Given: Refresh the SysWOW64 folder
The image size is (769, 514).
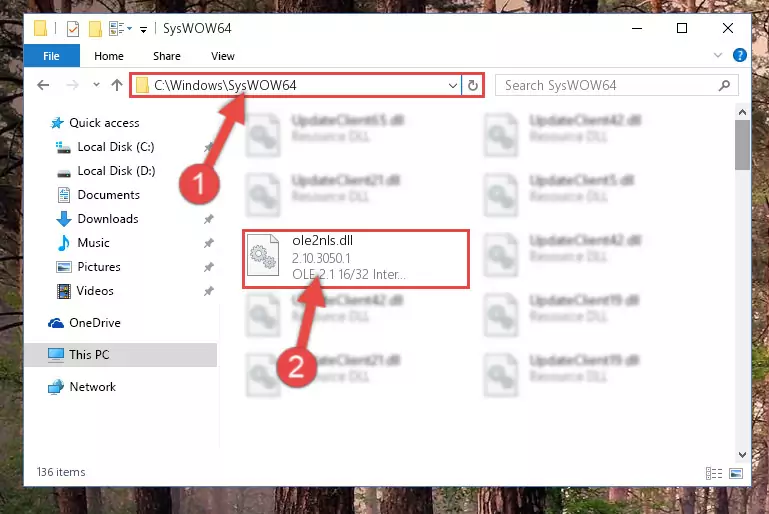Looking at the screenshot, I should [x=473, y=85].
